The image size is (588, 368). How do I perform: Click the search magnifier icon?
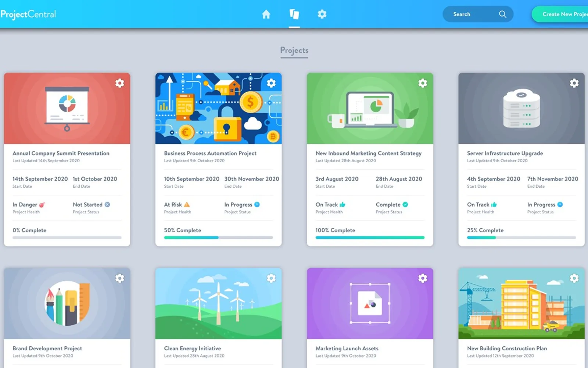[503, 14]
